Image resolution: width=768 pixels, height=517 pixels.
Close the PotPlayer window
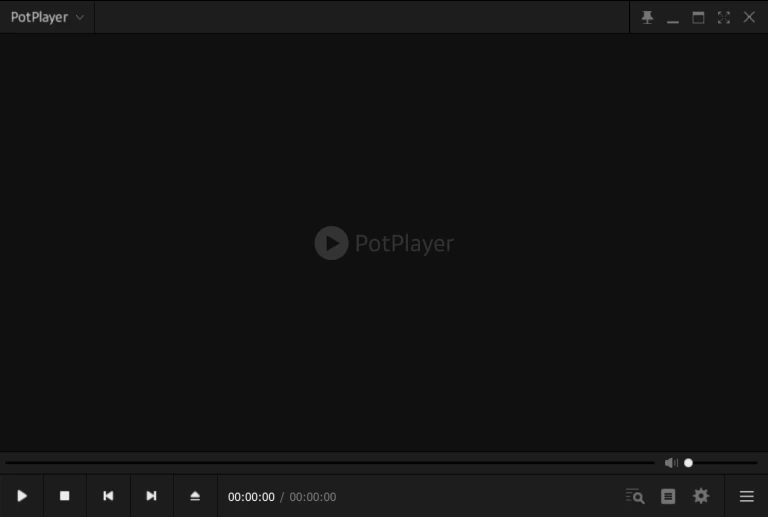pos(749,17)
